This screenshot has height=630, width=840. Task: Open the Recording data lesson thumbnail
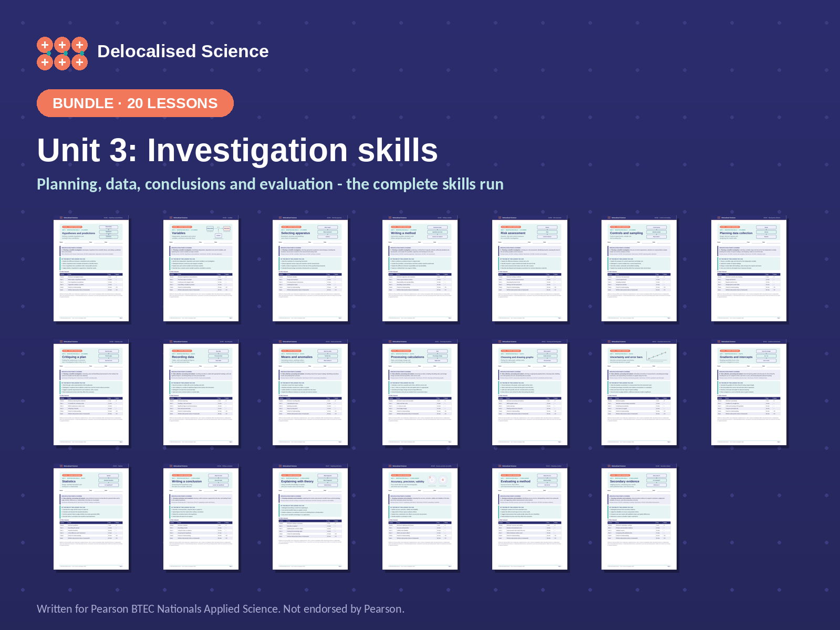(x=201, y=392)
